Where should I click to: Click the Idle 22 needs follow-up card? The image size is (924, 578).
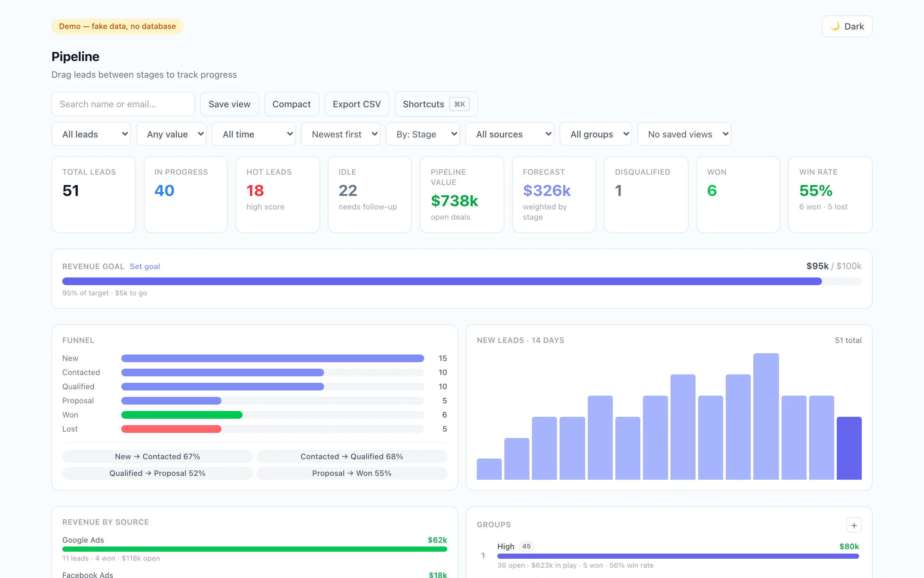[x=370, y=195]
